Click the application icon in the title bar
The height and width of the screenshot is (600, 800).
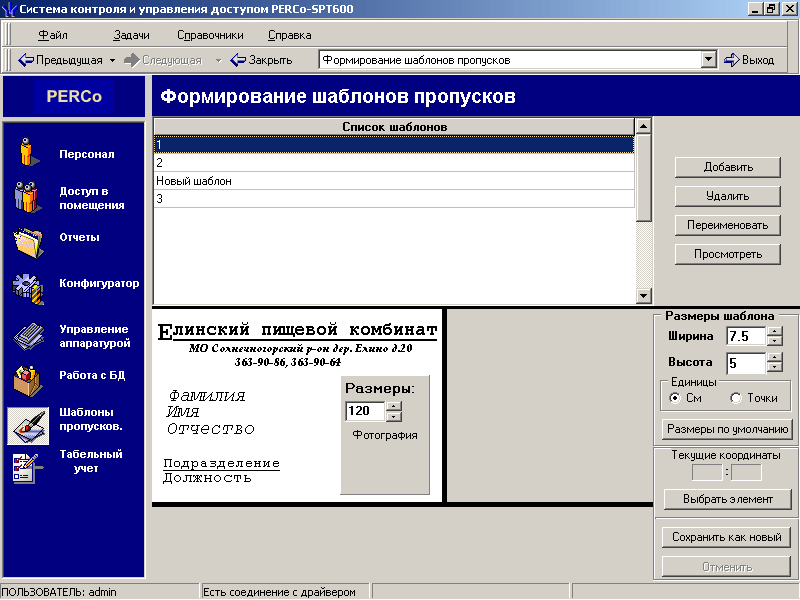(x=9, y=9)
